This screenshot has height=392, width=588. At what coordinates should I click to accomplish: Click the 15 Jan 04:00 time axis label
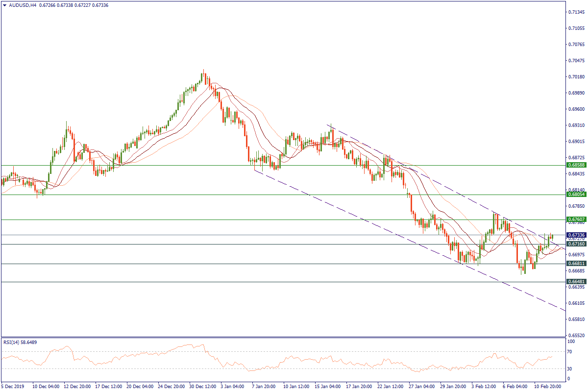328,387
